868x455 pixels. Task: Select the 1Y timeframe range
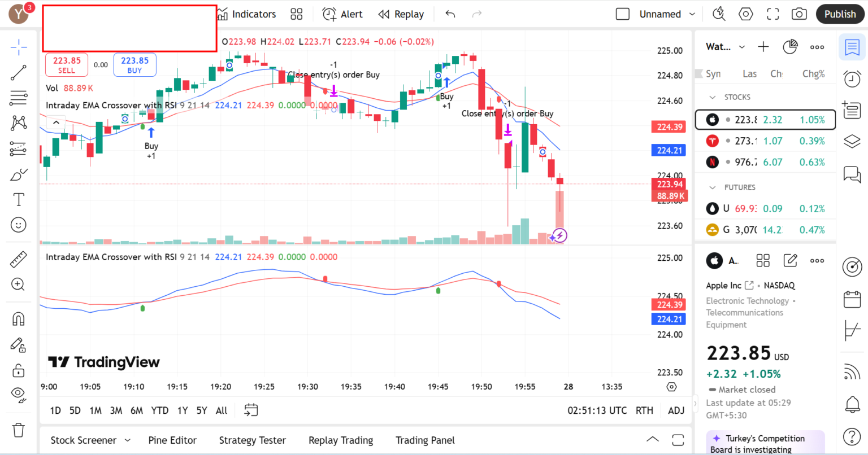pos(182,410)
